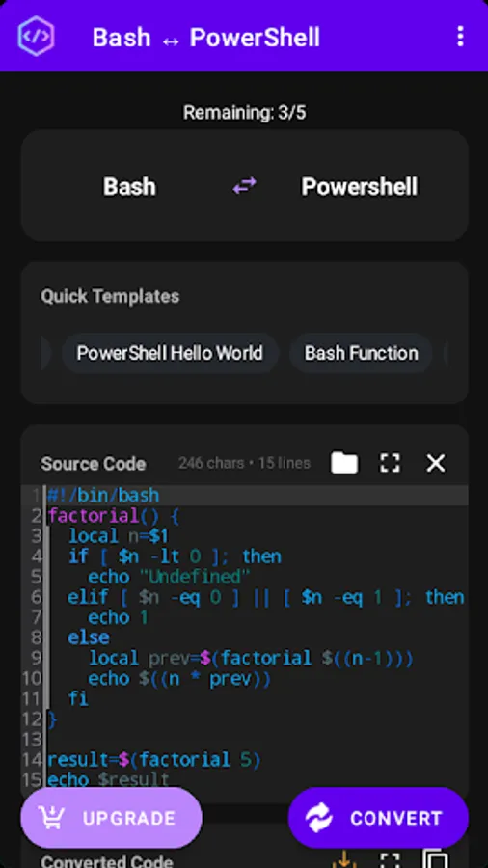Choose the Bash Function template
The width and height of the screenshot is (488, 868).
(x=362, y=353)
